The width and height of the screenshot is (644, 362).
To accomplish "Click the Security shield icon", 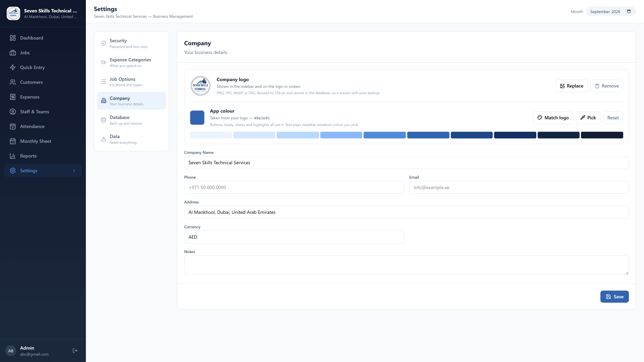I will pyautogui.click(x=103, y=43).
